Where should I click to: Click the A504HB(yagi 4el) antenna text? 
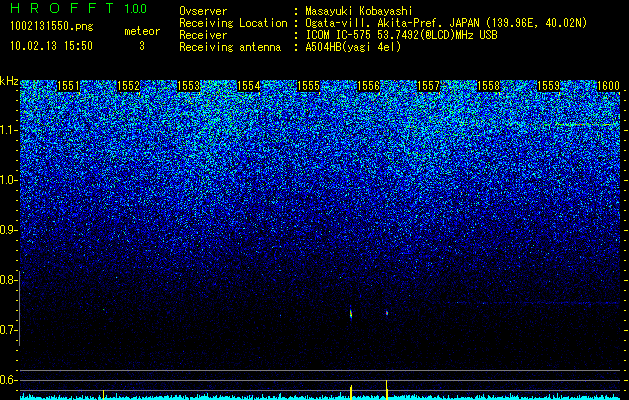coord(353,47)
